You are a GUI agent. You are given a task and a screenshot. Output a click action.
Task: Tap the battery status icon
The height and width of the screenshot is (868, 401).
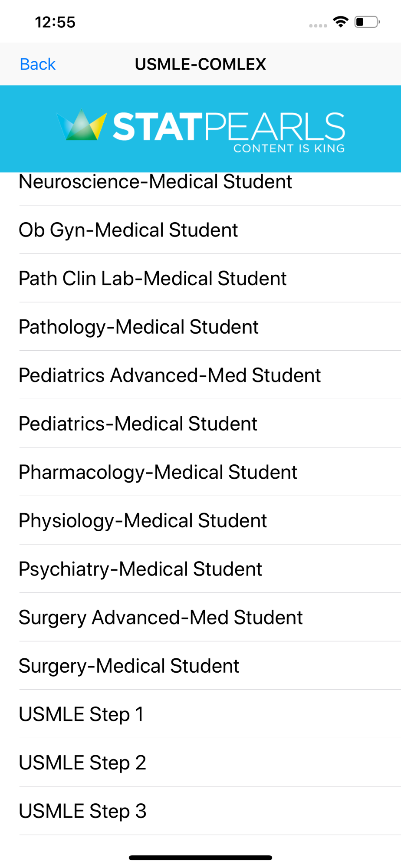[x=367, y=22]
